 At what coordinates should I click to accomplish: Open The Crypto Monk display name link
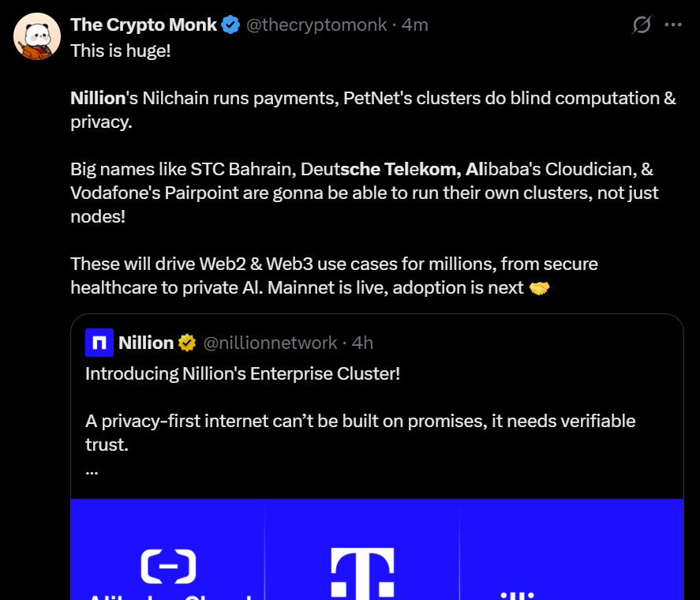[143, 25]
